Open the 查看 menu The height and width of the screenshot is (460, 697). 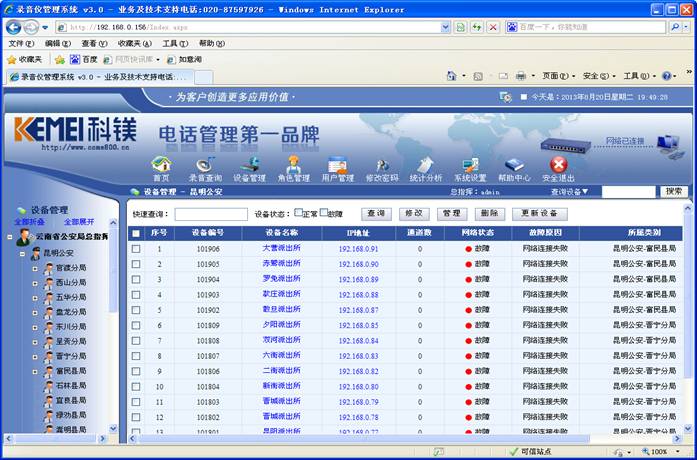point(94,44)
